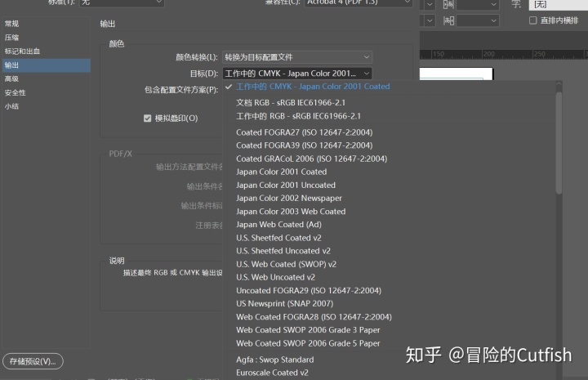Screen dimensions: 588x380
Task: Select U.S. Web Coated (SWOP) v2
Action: (286, 264)
